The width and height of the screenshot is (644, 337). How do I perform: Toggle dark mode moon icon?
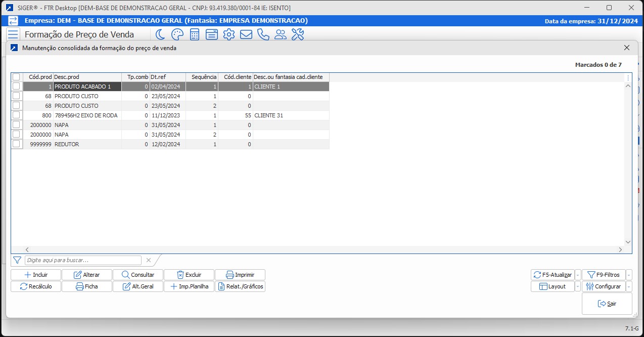[160, 34]
